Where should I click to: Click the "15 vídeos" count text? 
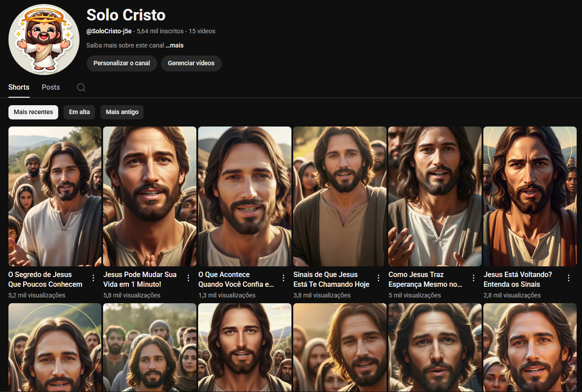[202, 31]
